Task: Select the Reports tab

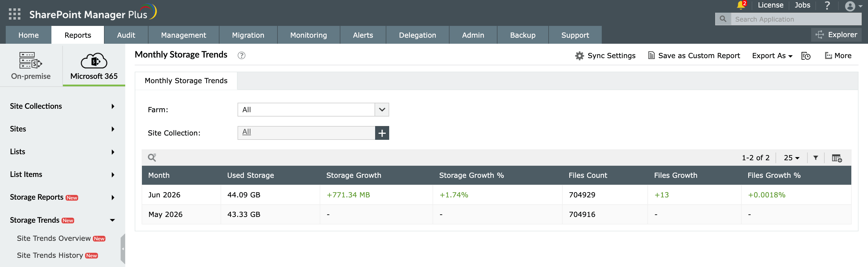Action: 78,35
